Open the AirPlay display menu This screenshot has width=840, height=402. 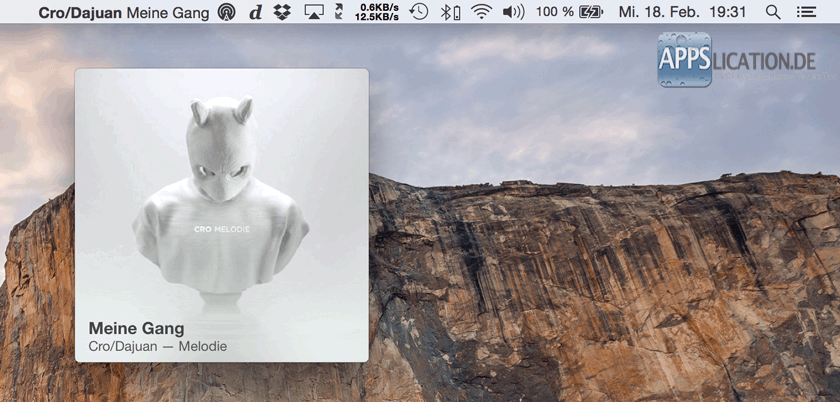tap(314, 12)
